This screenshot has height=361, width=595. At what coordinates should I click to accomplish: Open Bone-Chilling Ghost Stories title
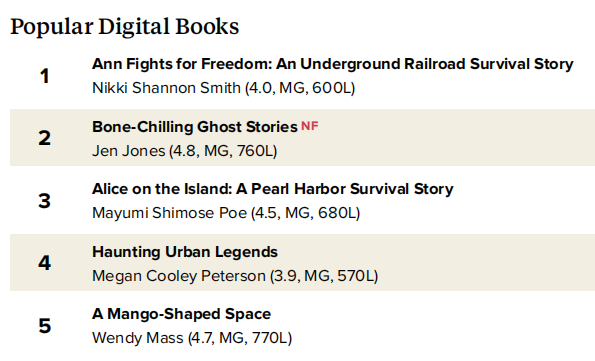pos(195,127)
